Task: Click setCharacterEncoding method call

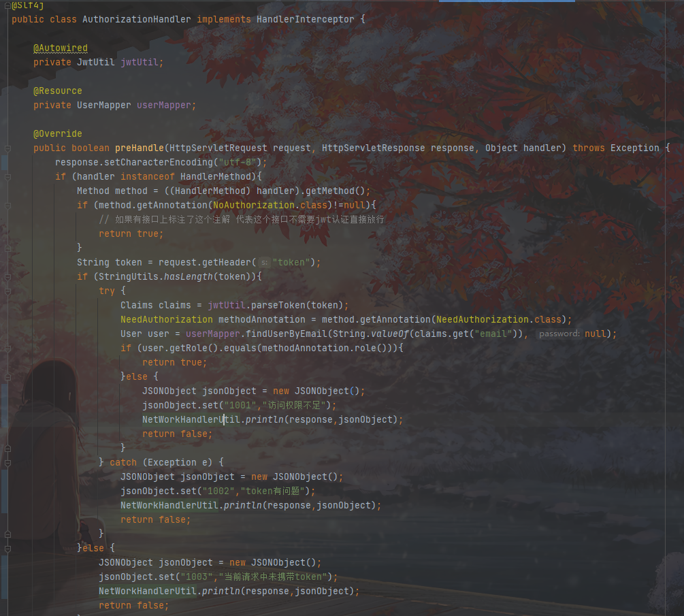Action: point(159,162)
